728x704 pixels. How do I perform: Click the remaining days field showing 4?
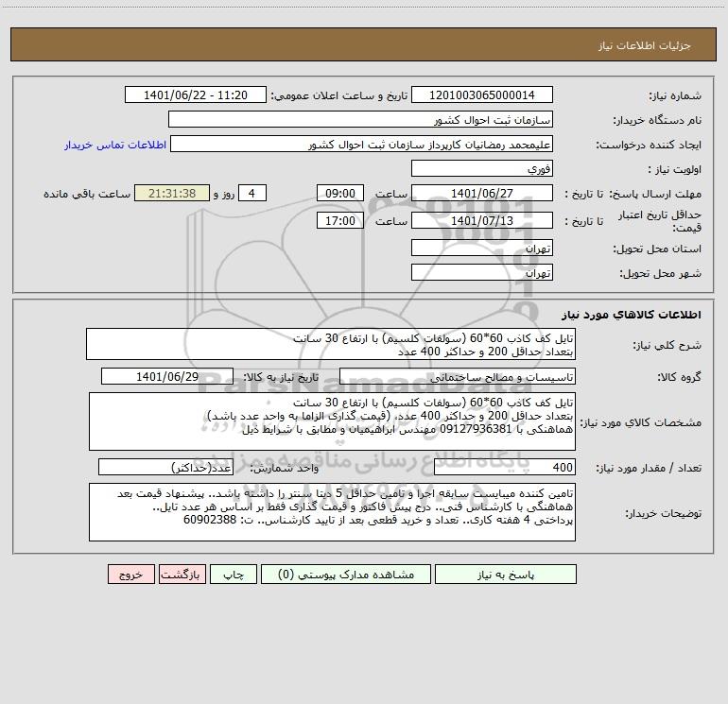pyautogui.click(x=252, y=194)
